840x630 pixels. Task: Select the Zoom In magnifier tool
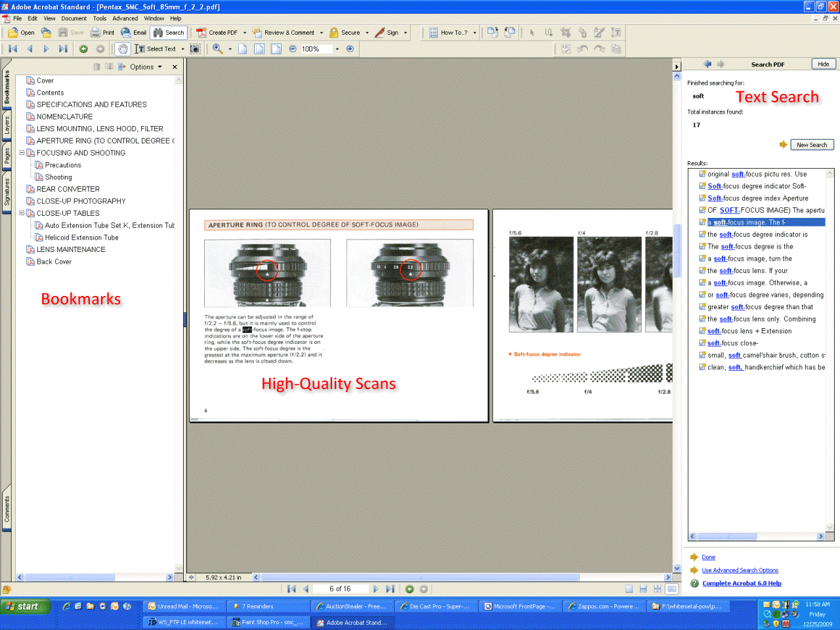click(x=218, y=49)
